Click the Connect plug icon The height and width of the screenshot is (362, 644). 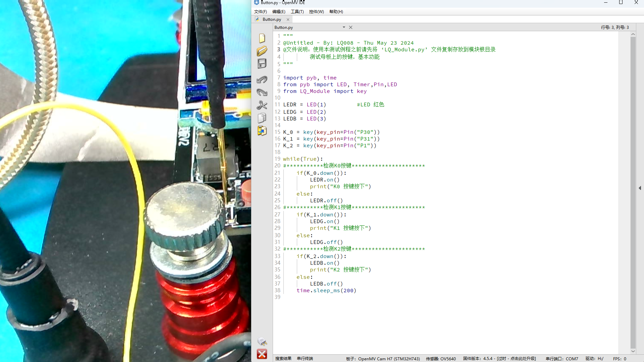262,342
